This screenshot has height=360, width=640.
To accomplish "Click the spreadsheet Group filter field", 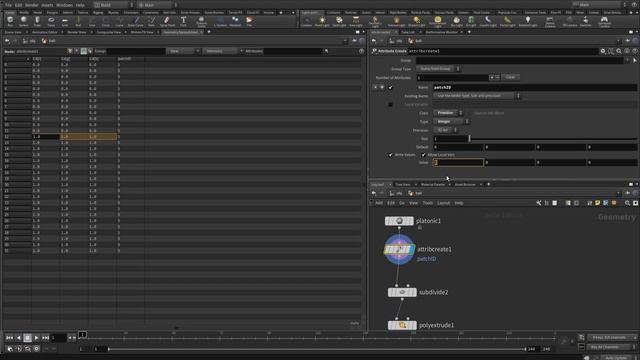I will 136,51.
